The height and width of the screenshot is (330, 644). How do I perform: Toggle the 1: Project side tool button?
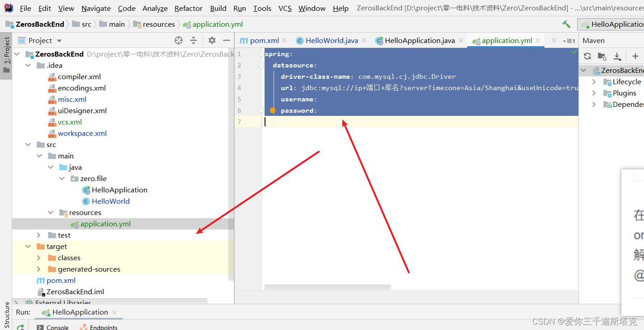pyautogui.click(x=6, y=56)
